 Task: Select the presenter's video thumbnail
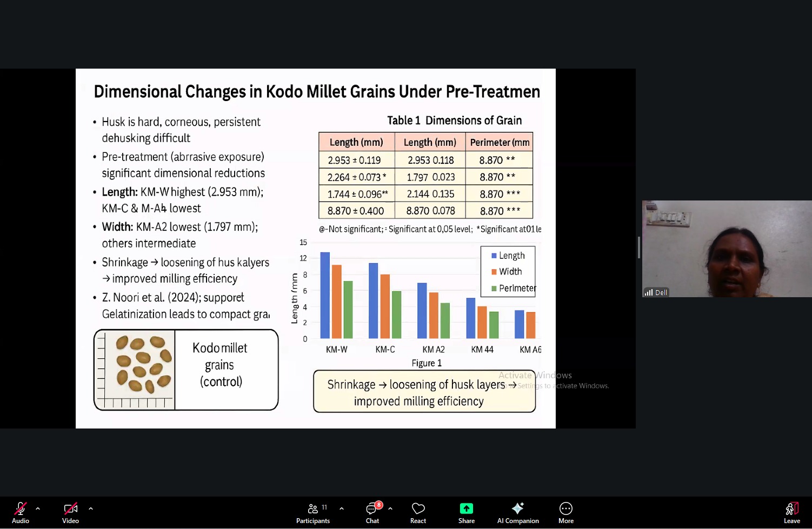click(727, 249)
